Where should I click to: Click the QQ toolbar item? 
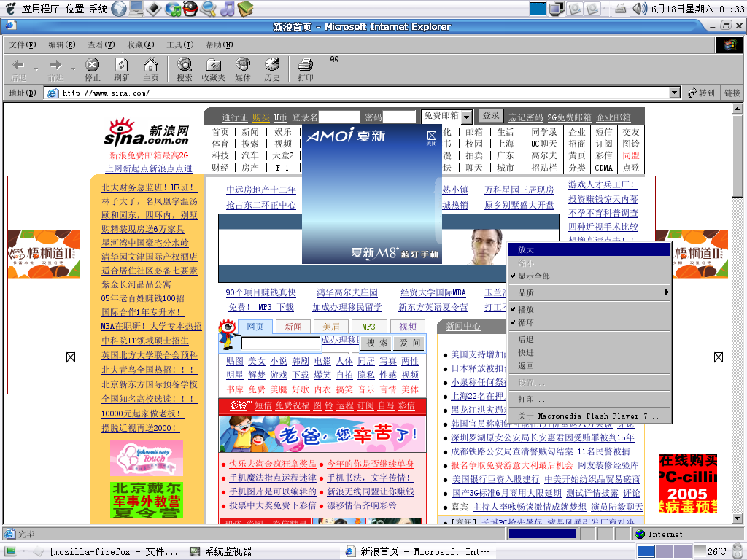coord(334,59)
